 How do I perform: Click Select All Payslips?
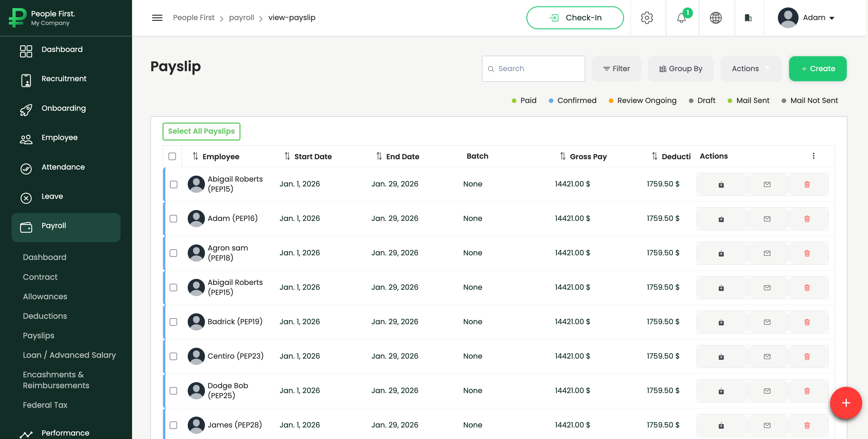[x=201, y=131]
